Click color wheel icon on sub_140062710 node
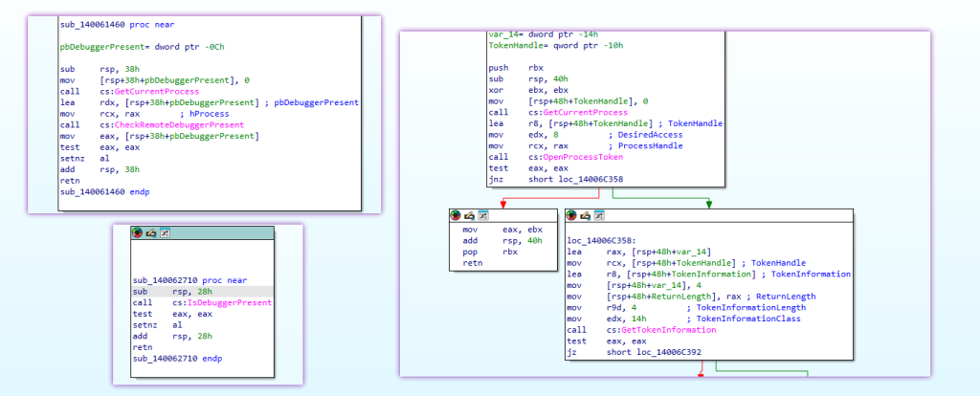 (138, 232)
